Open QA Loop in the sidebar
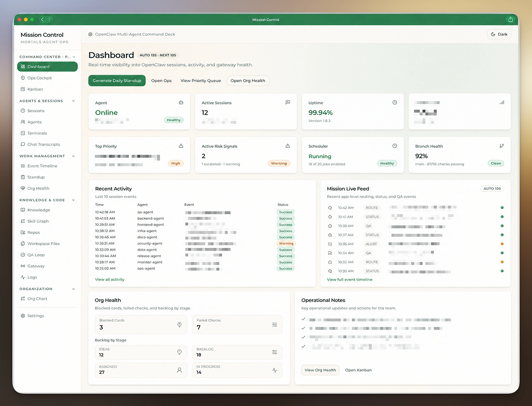This screenshot has height=406, width=532. (x=47, y=255)
